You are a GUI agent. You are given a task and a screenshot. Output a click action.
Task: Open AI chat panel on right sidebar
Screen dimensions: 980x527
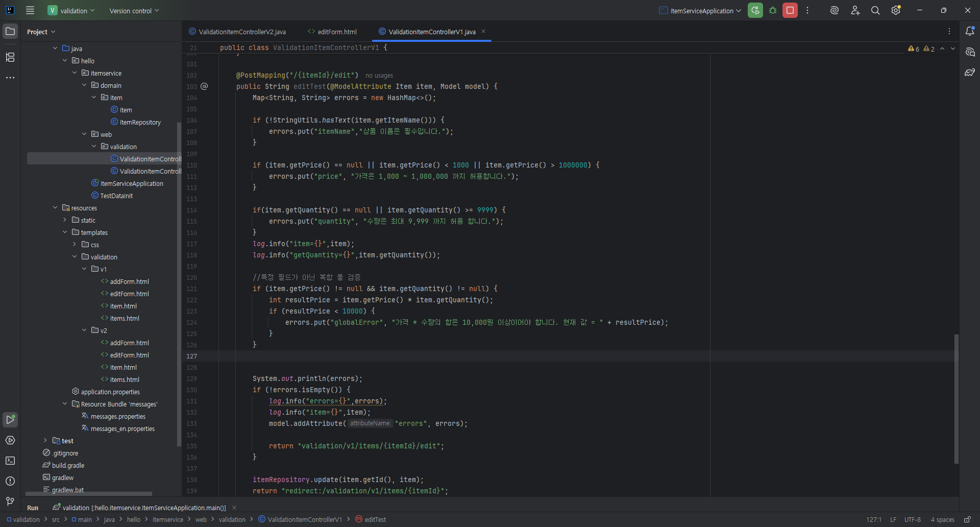tap(970, 52)
